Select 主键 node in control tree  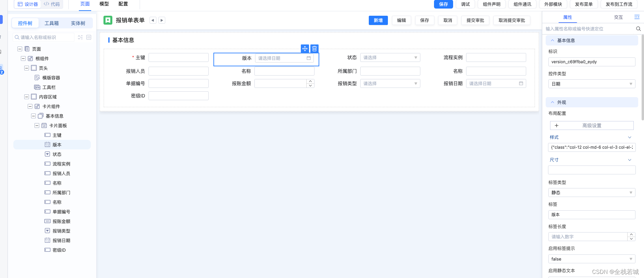pyautogui.click(x=53, y=135)
